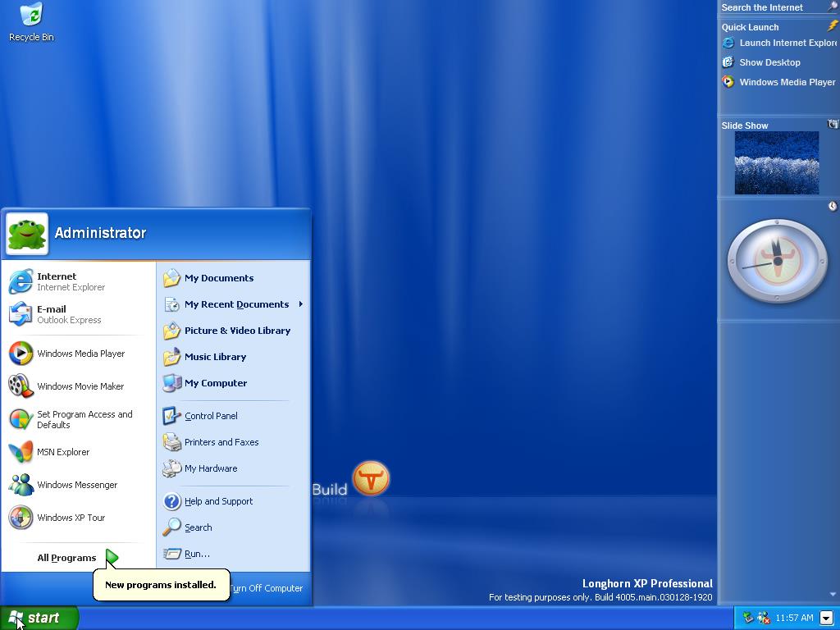Click the sidebar bottom scroll-down arrow
Viewport: 840px width, 630px height.
(833, 594)
